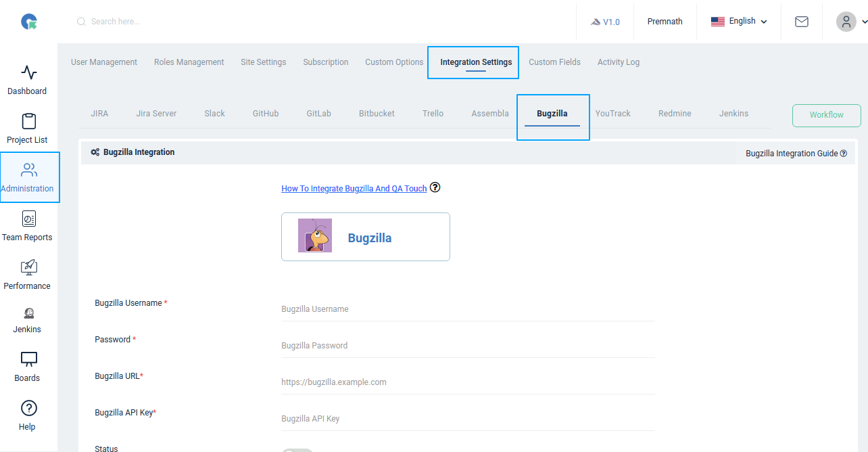Open the mail envelope icon
Viewport: 868px width, 452px height.
[x=802, y=21]
